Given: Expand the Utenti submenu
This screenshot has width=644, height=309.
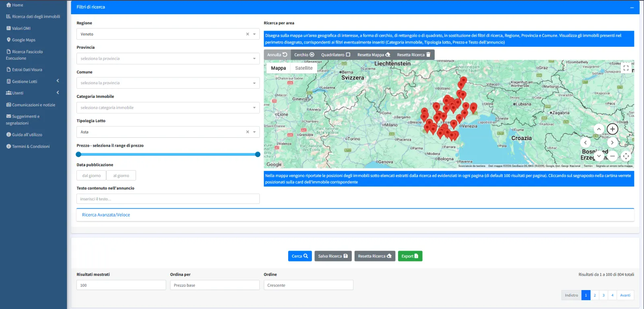Looking at the screenshot, I should (x=33, y=93).
